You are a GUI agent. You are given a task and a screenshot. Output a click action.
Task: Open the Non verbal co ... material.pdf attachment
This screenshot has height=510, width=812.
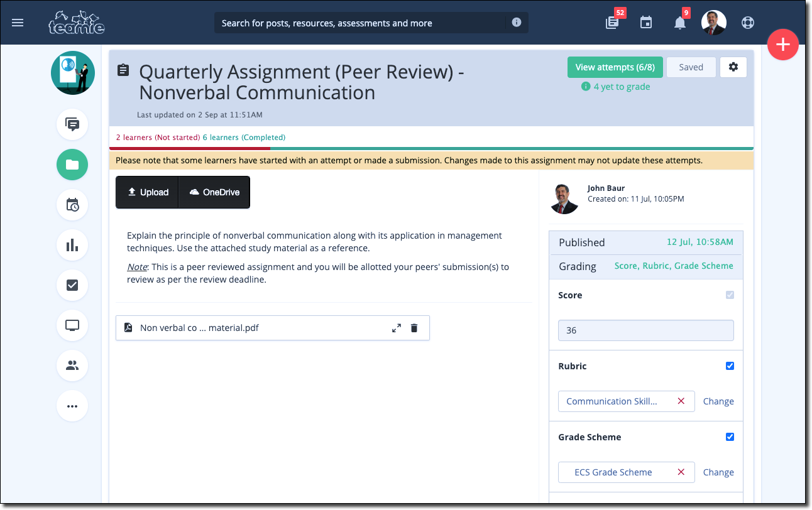pyautogui.click(x=273, y=328)
